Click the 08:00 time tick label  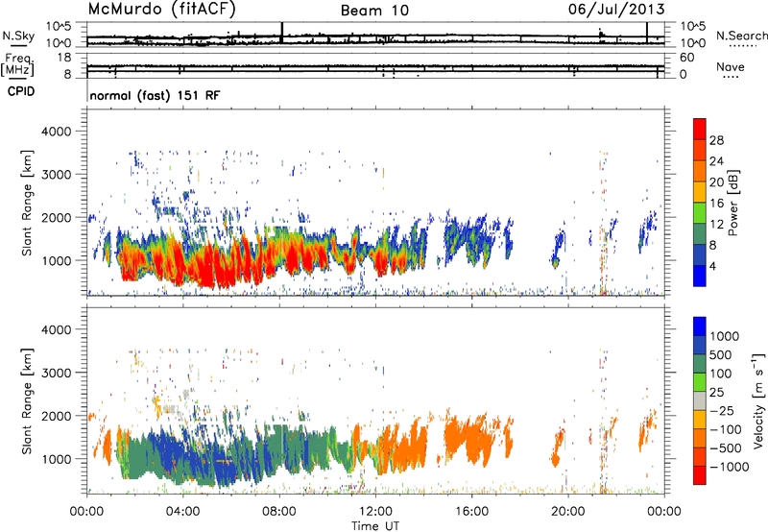(279, 512)
